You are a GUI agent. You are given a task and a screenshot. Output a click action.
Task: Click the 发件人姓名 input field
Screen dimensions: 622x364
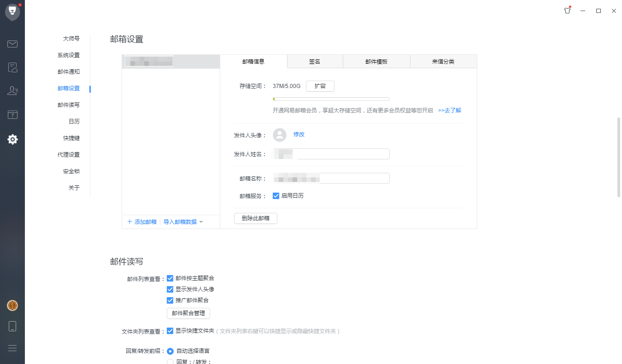pos(341,154)
